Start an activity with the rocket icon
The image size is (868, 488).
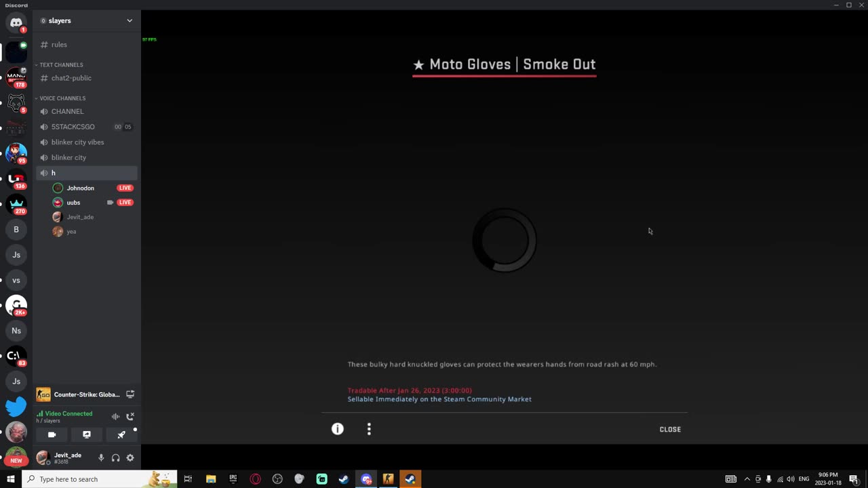(121, 434)
